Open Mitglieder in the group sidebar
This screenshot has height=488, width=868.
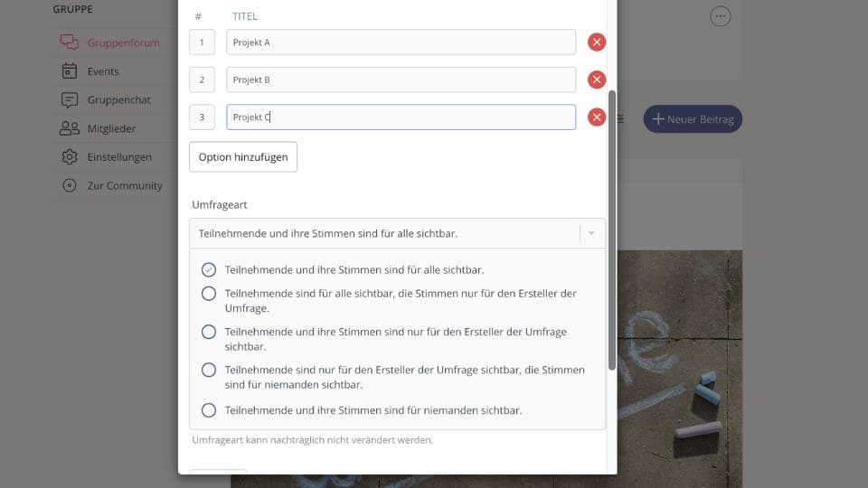(x=112, y=128)
